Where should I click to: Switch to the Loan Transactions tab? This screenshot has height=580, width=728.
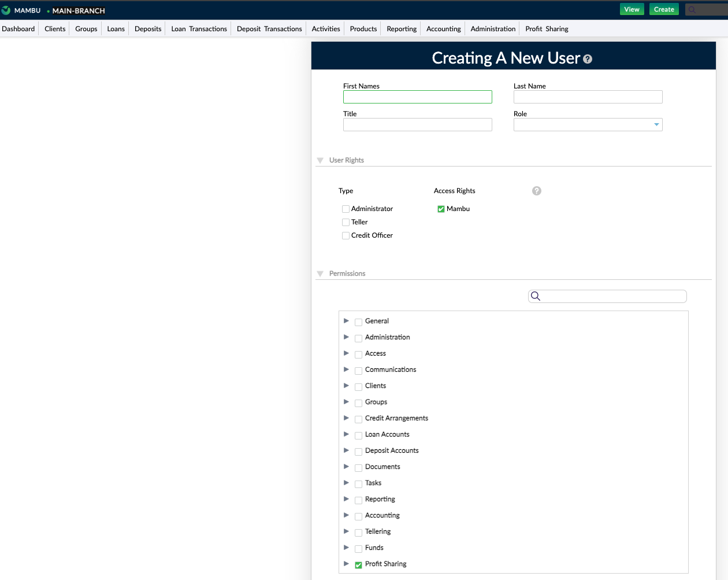198,28
